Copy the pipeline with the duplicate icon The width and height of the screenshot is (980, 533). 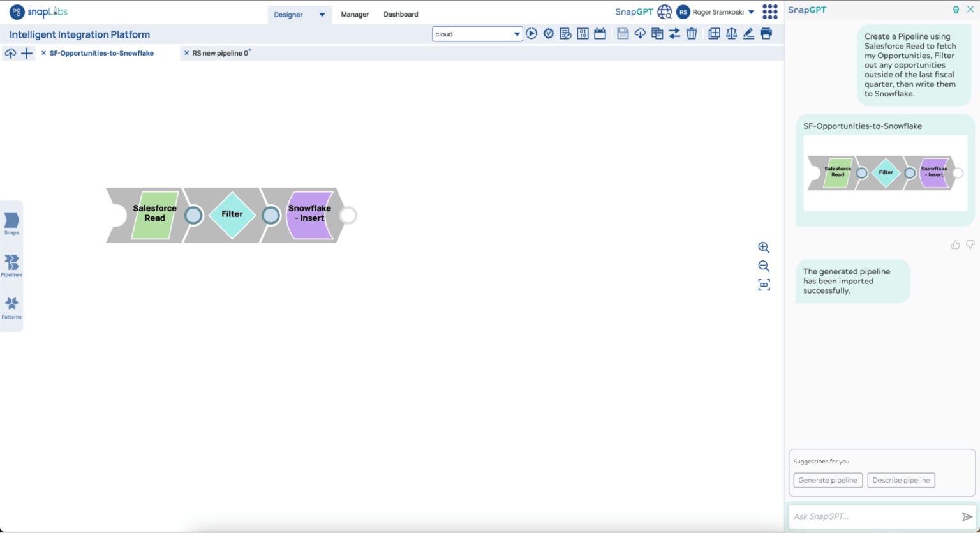(657, 33)
